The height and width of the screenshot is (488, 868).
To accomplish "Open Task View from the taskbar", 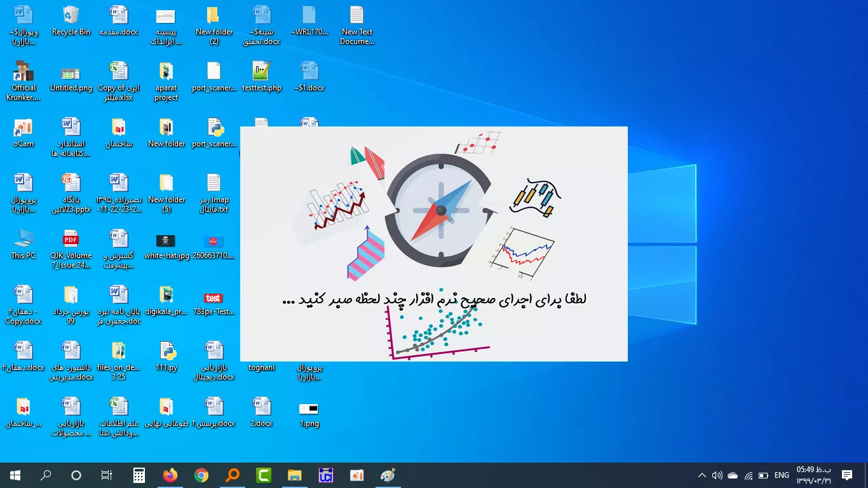I will (107, 475).
